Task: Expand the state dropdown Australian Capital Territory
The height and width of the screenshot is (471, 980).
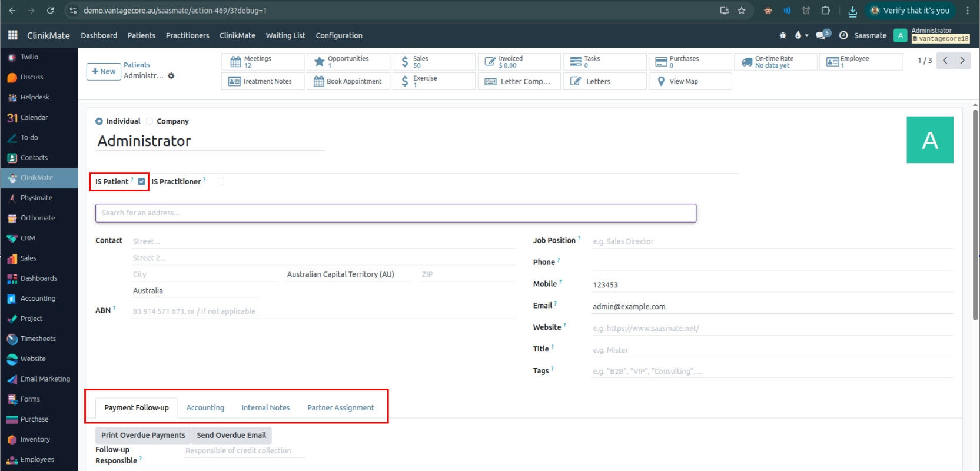Action: point(348,274)
